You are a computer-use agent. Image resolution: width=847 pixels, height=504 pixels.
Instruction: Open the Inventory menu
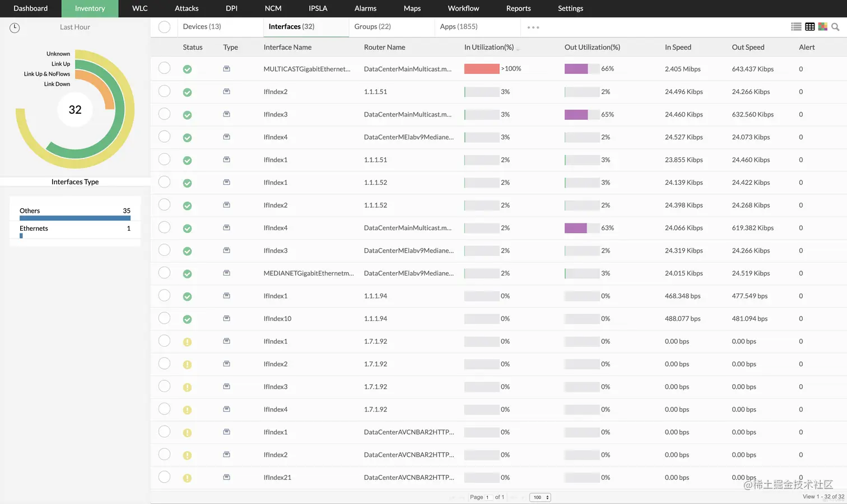(x=90, y=8)
